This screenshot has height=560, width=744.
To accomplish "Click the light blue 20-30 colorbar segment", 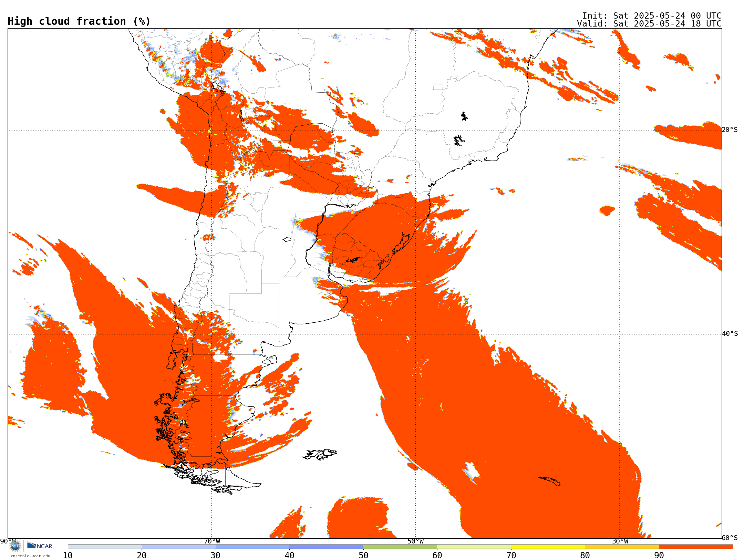I will click(178, 547).
